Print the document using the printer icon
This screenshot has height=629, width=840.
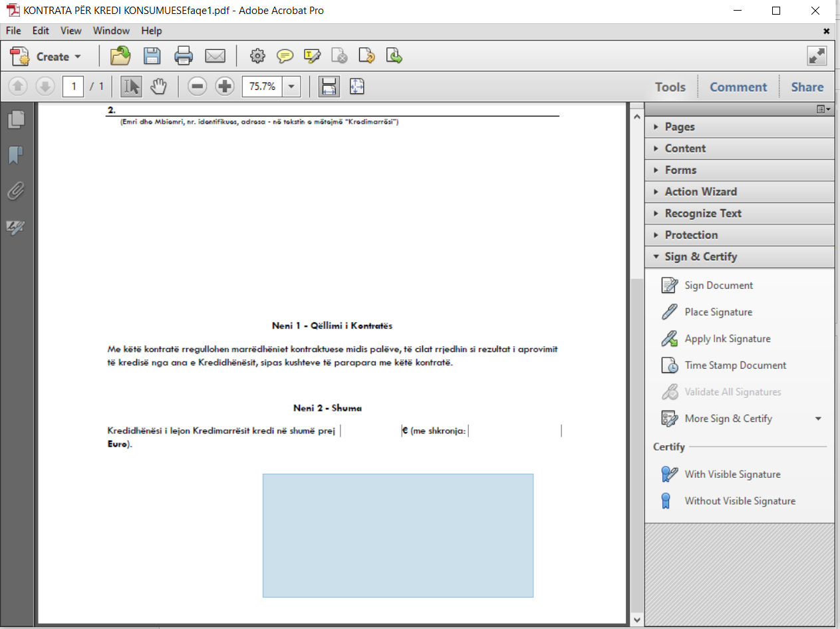pos(184,56)
